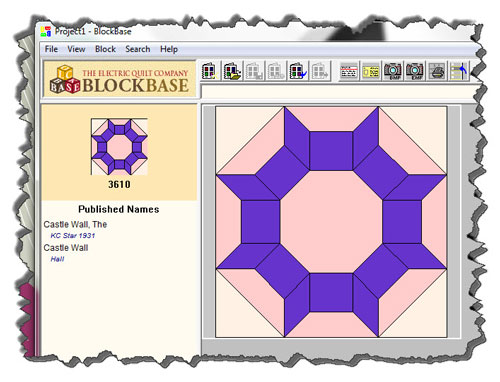
Task: Click the yellow notecard toolbar icon
Action: coord(371,71)
